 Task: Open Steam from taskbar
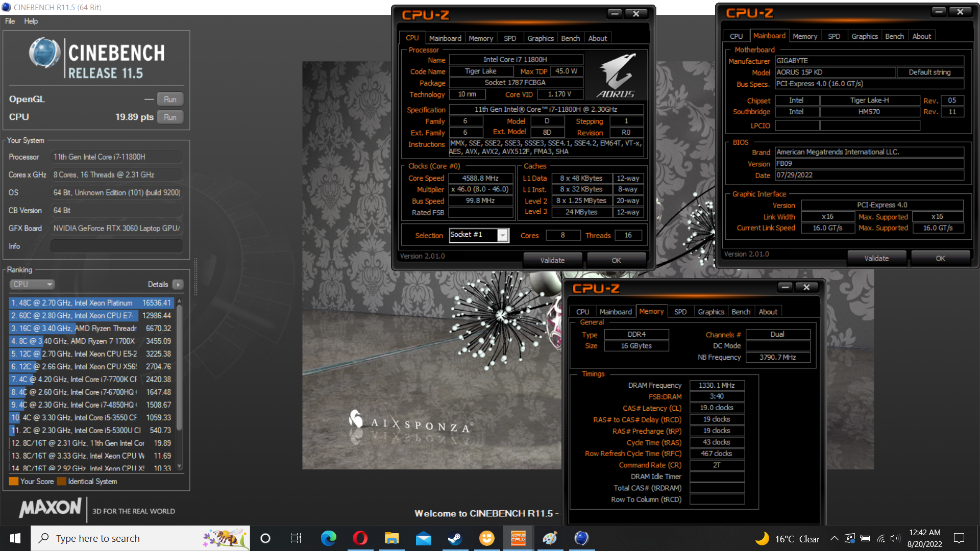[455, 538]
